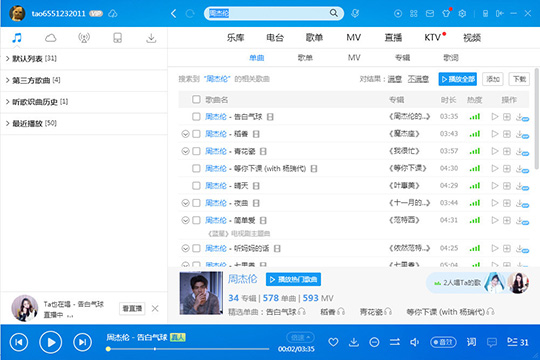
Task: Check the box for 夜曲
Action: tap(196, 203)
